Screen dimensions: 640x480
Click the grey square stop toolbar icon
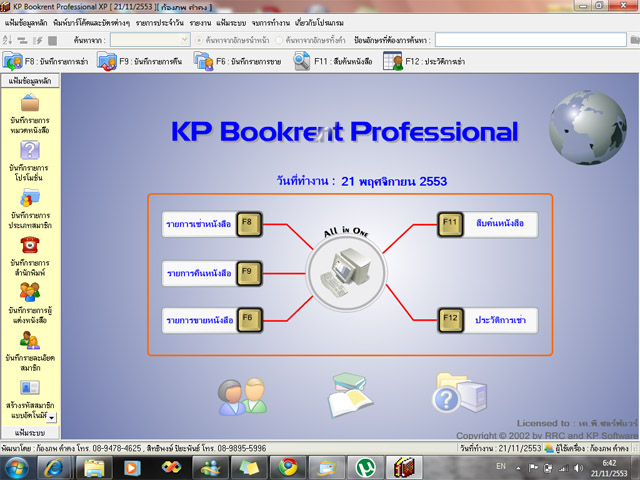pos(52,40)
